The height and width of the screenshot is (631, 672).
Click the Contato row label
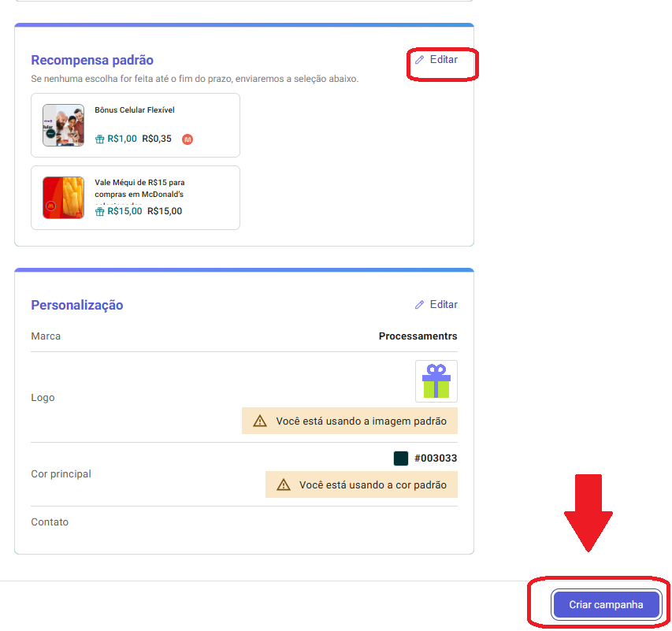(x=50, y=522)
